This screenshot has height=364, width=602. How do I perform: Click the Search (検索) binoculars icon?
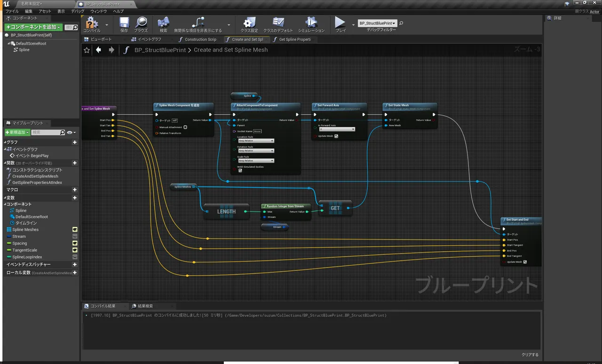pyautogui.click(x=163, y=22)
